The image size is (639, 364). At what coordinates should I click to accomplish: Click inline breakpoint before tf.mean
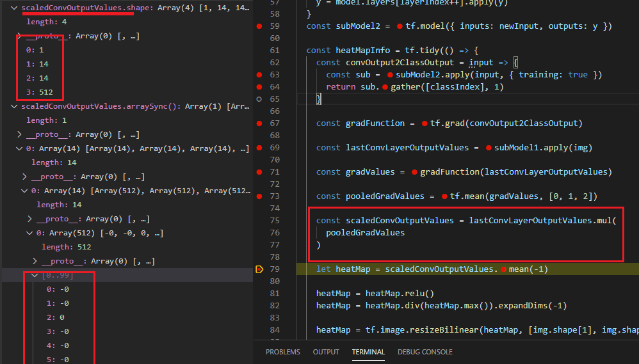click(444, 196)
